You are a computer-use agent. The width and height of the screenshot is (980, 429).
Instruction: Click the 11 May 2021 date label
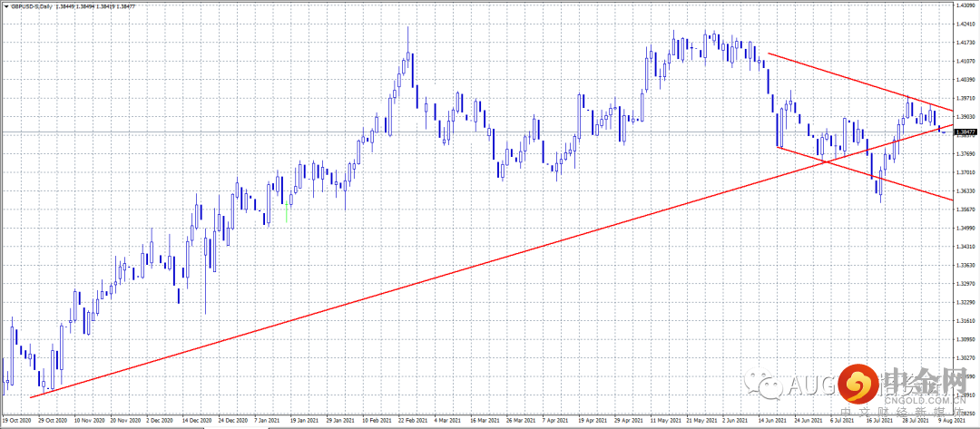pos(664,420)
